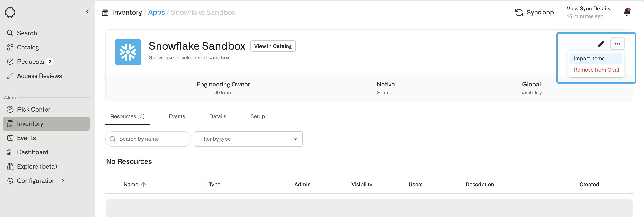Screen dimensions: 644x217
Task: Switch to the Setup tab
Action: [258, 116]
